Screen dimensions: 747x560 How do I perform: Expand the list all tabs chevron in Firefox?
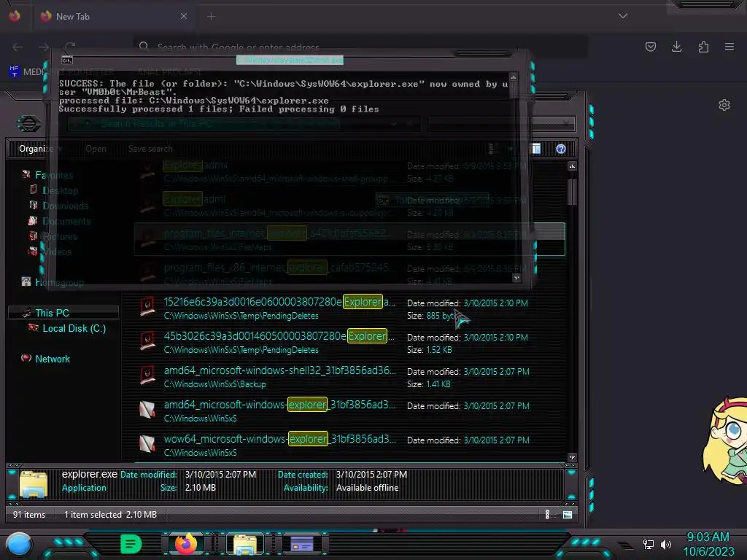(x=623, y=16)
